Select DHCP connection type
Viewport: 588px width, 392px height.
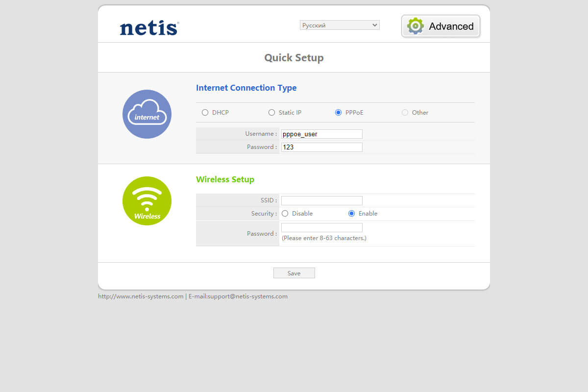point(205,113)
